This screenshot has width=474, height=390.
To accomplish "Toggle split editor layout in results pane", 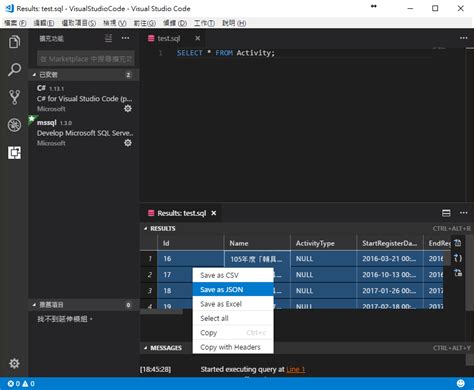I will tap(446, 213).
